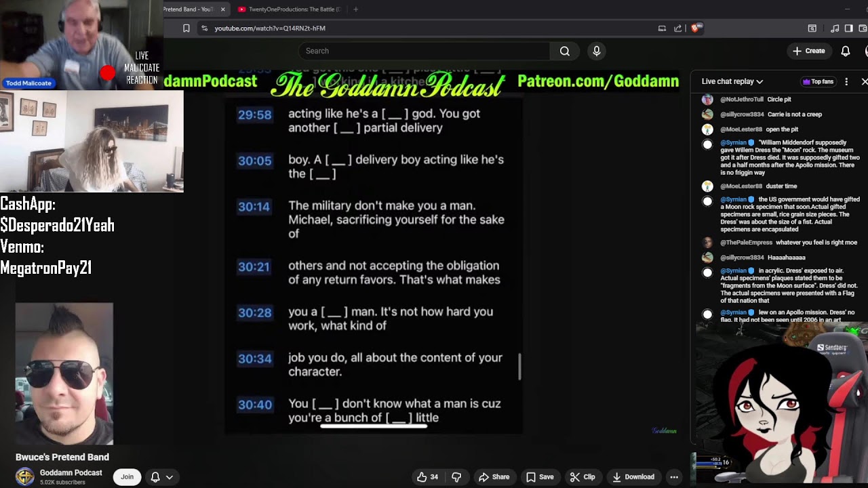Focus the YouTube Search field
868x488 pixels.
tap(424, 51)
